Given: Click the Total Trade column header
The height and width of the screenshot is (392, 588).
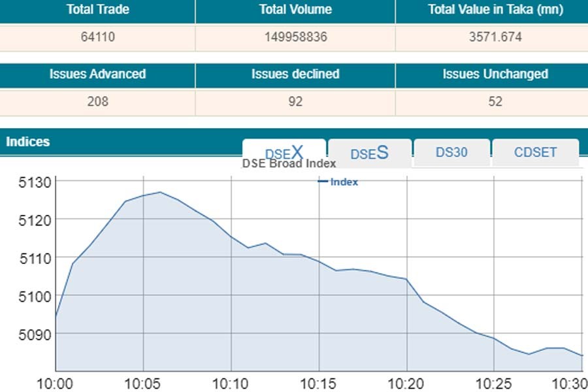Looking at the screenshot, I should 97,10.
